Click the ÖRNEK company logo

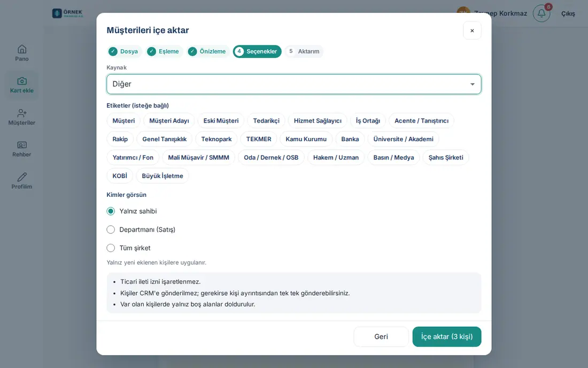point(68,13)
